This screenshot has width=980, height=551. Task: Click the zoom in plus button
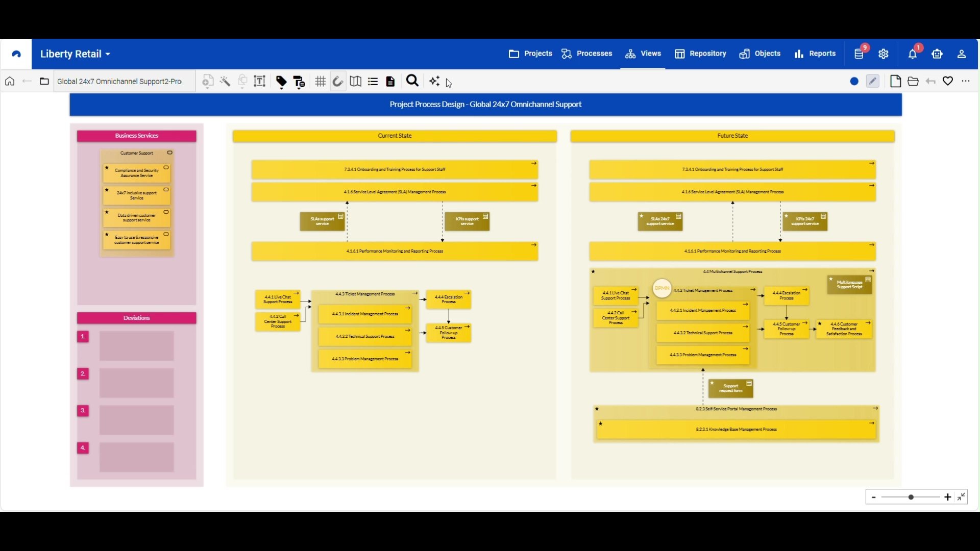point(948,497)
